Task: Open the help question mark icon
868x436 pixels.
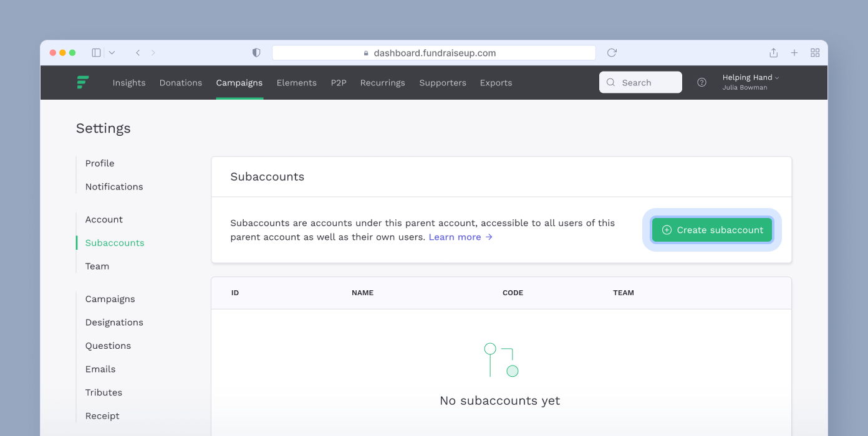Action: coord(702,82)
